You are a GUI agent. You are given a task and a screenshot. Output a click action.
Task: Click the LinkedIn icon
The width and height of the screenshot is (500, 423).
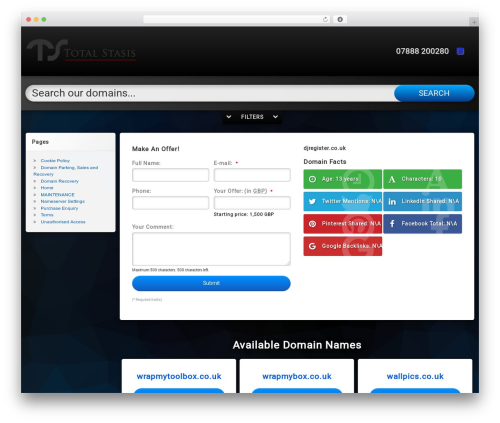click(x=392, y=201)
